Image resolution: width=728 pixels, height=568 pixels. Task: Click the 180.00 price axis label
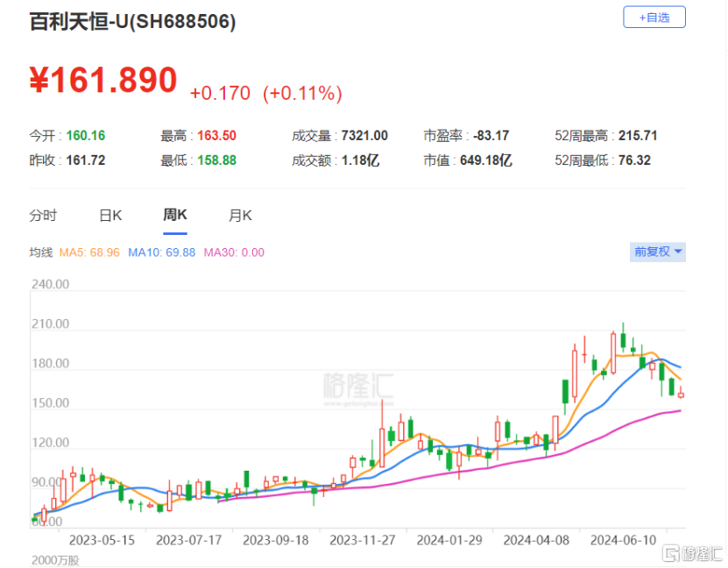50,363
